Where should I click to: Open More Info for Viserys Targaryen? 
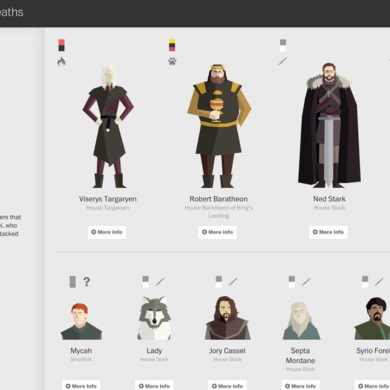pos(107,232)
